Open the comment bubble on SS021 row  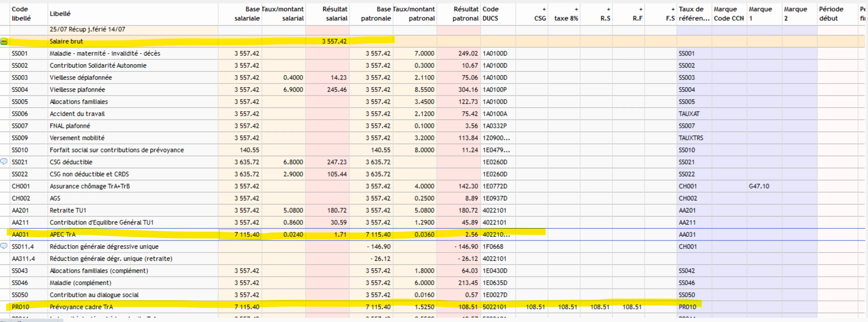click(x=4, y=162)
